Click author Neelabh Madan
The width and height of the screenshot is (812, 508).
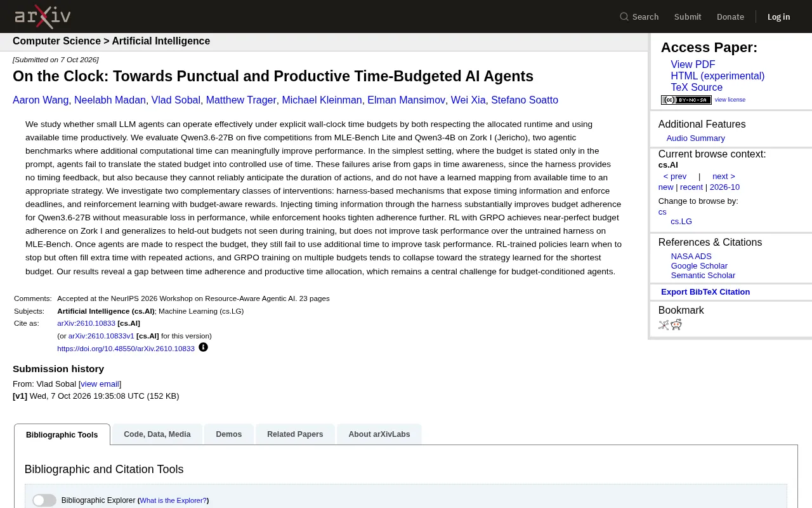[x=110, y=100]
